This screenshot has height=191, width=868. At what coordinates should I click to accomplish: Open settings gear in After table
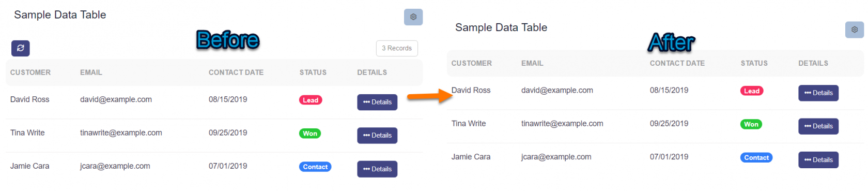(x=855, y=30)
